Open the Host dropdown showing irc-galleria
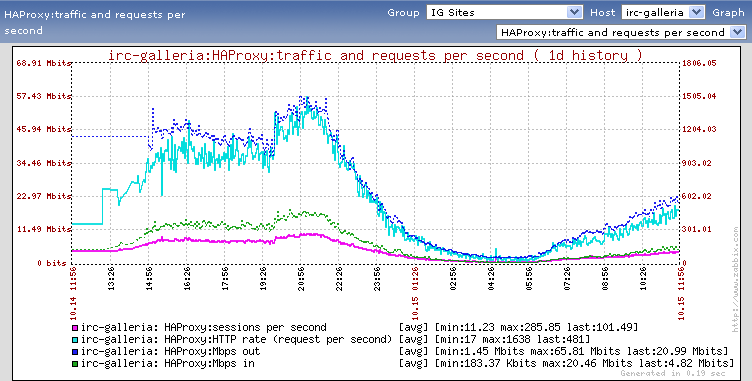The width and height of the screenshot is (752, 381). coord(663,12)
